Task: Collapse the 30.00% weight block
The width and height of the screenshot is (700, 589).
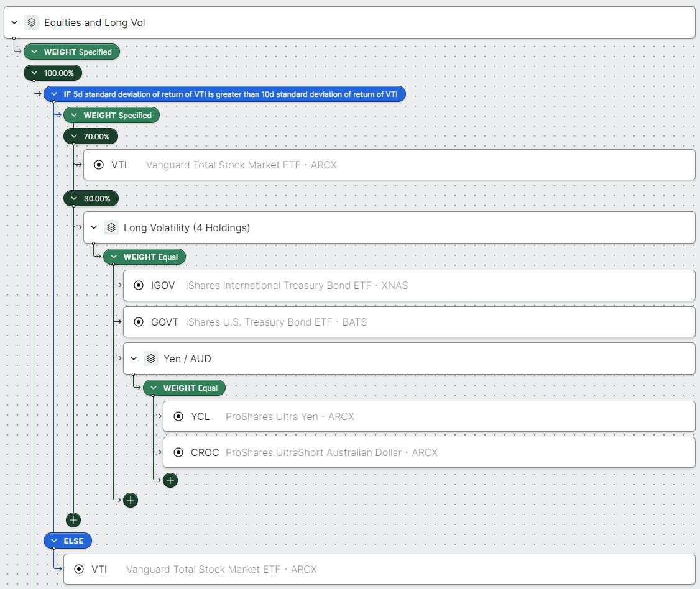Action: tap(74, 199)
